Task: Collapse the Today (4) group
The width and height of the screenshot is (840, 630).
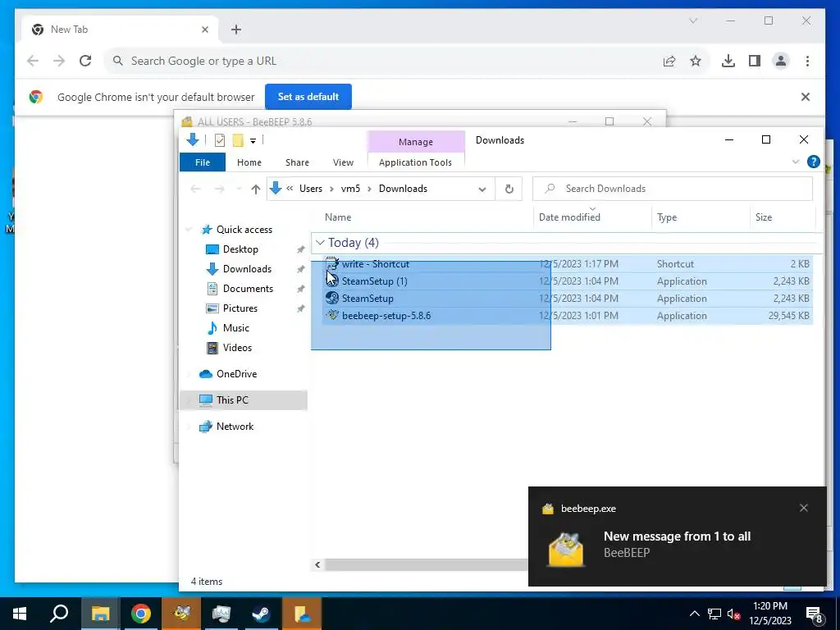Action: coord(321,243)
